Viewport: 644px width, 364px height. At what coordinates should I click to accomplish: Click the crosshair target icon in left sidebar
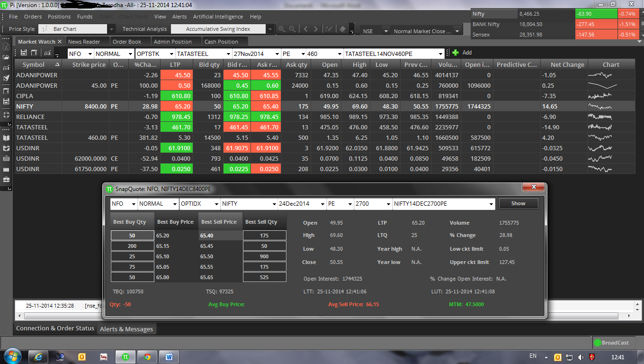click(x=6, y=115)
